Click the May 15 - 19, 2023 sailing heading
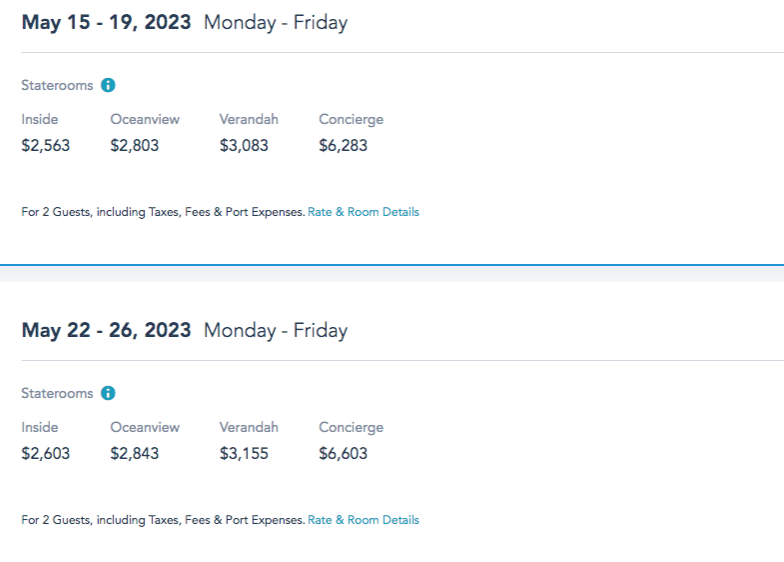Screen dimensions: 784x562 pos(106,22)
